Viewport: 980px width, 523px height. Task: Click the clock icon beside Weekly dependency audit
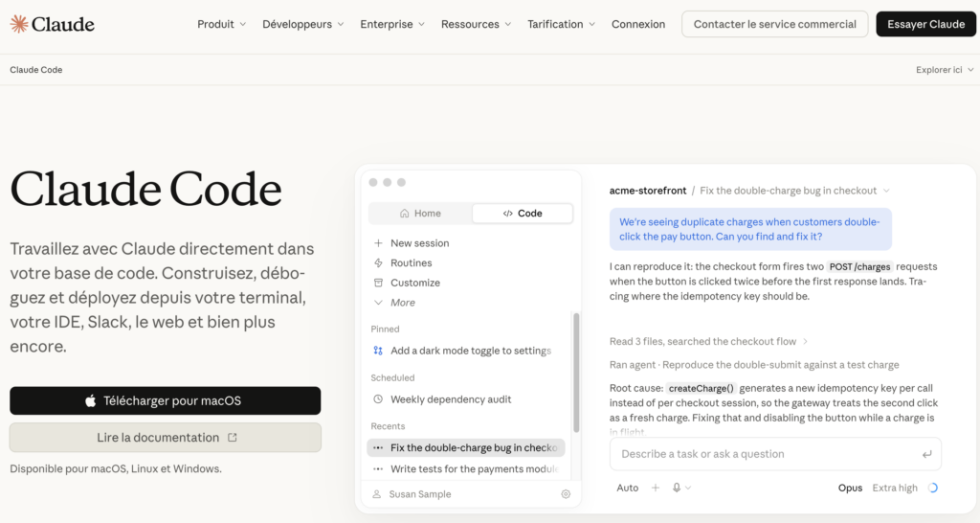(378, 399)
